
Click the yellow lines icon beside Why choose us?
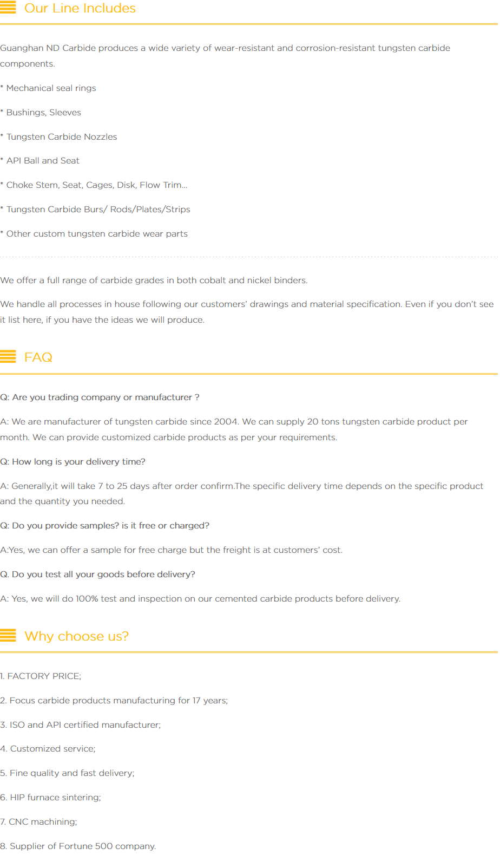pyautogui.click(x=8, y=635)
